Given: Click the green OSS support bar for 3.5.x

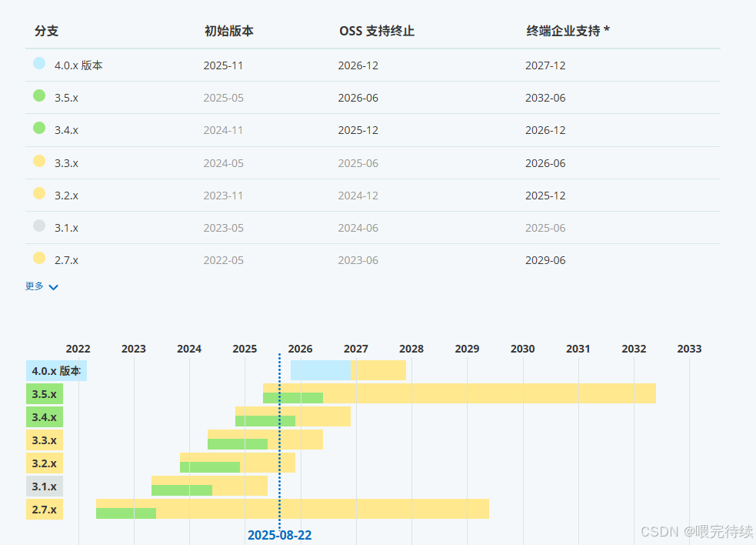Looking at the screenshot, I should click(293, 398).
